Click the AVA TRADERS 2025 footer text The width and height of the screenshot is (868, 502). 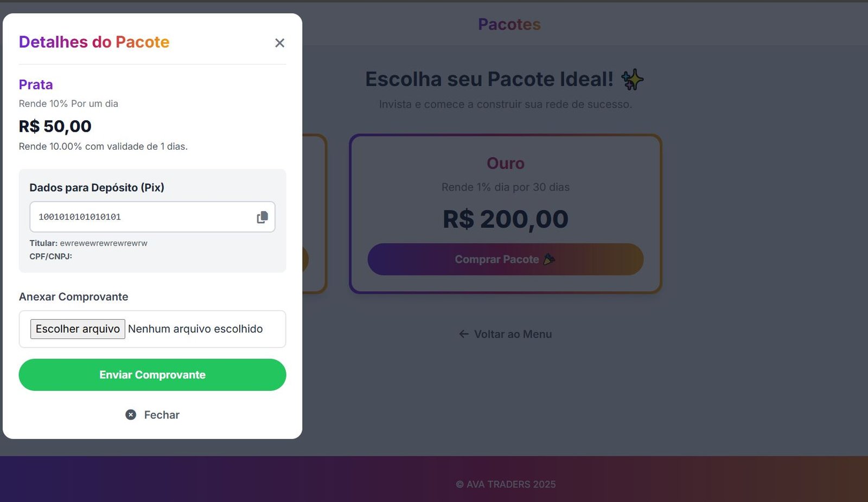coord(510,484)
